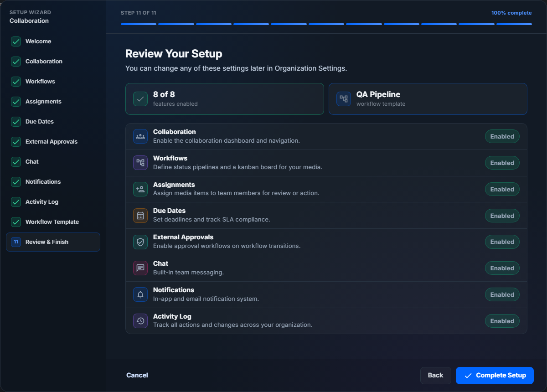The height and width of the screenshot is (392, 547).
Task: Click the Enabled badge for Assignments
Action: [502, 189]
